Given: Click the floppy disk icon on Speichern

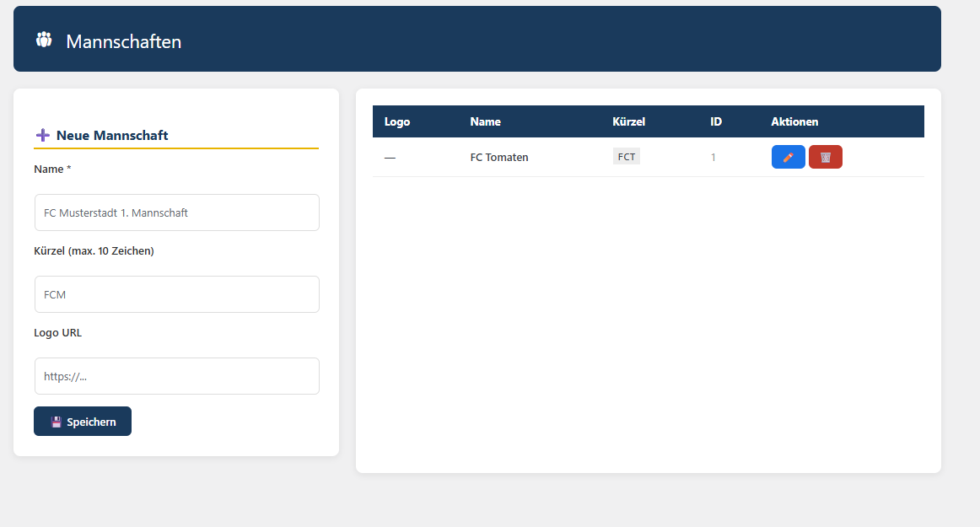Looking at the screenshot, I should pyautogui.click(x=57, y=422).
